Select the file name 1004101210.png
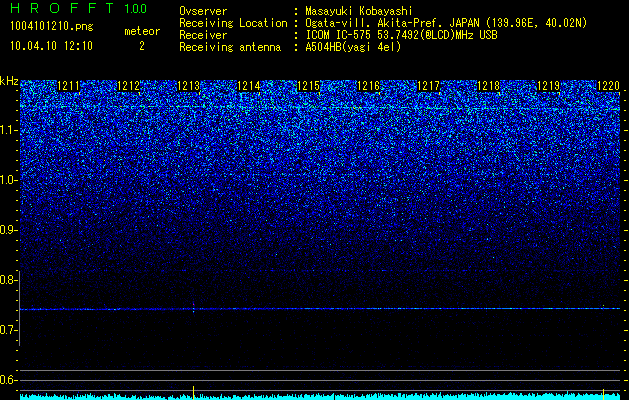 coord(52,27)
